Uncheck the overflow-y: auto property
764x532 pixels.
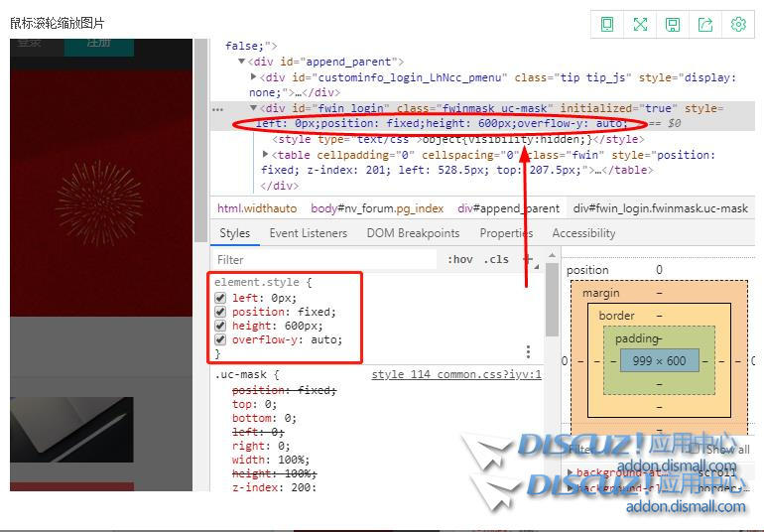point(220,339)
